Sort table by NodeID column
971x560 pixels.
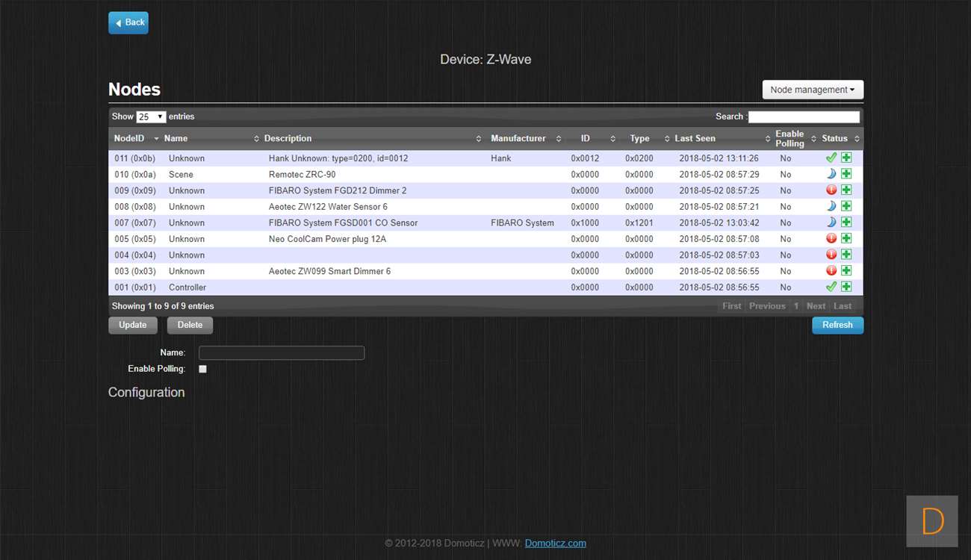pyautogui.click(x=129, y=138)
